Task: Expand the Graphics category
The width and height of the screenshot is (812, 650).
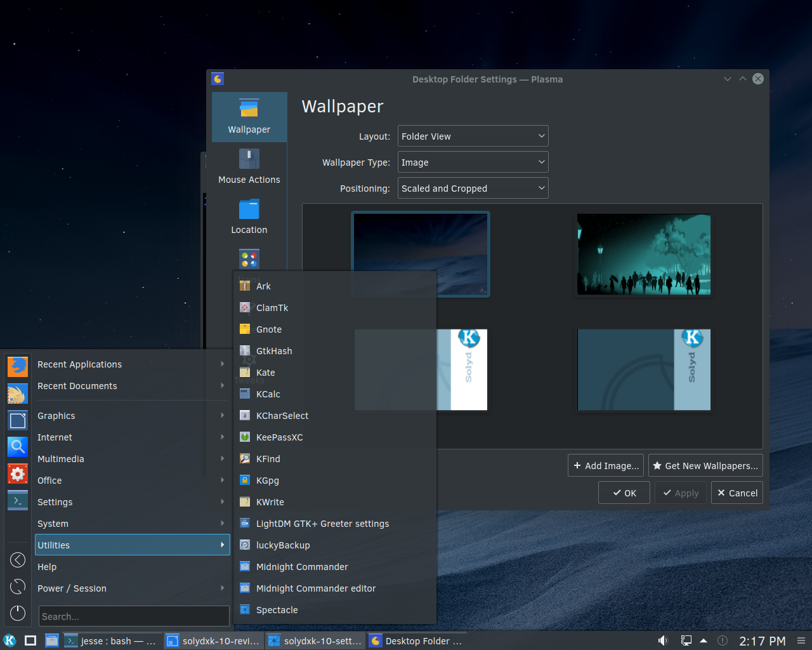Action: pos(132,416)
